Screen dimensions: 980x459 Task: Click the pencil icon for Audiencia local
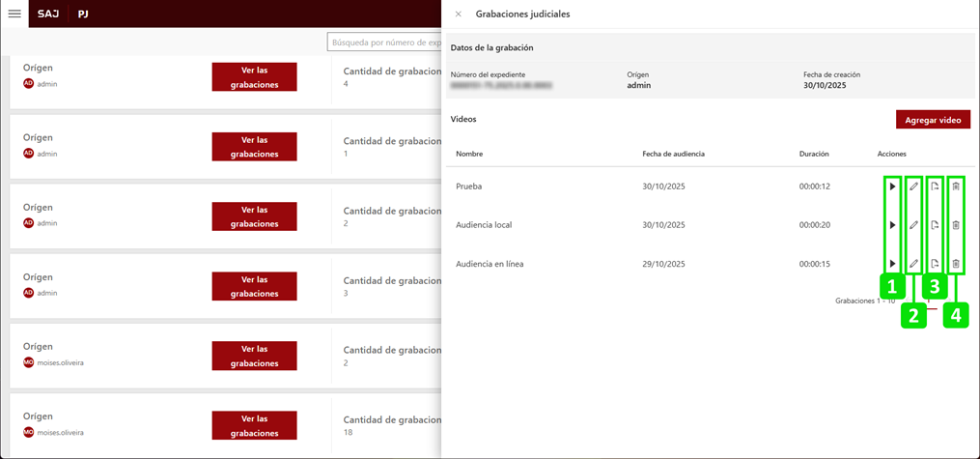click(x=913, y=225)
